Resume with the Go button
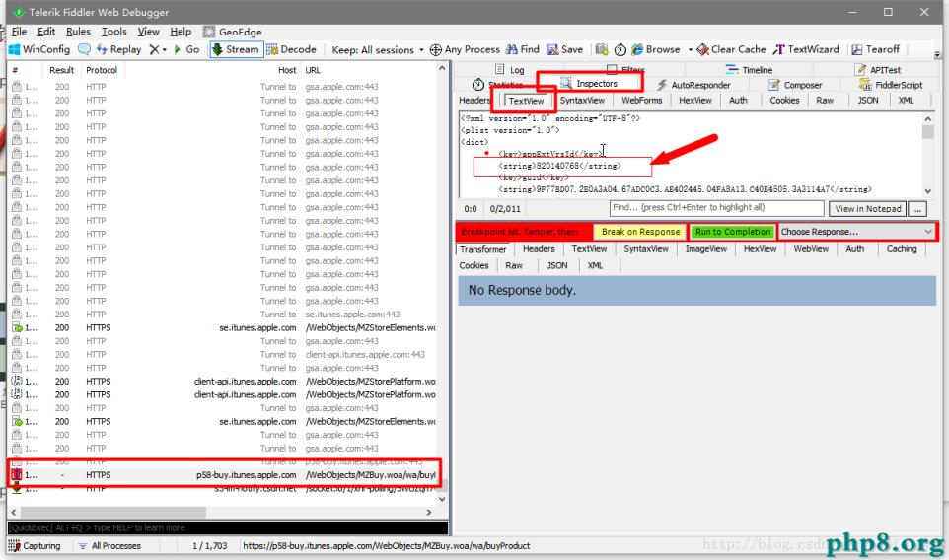 [187, 49]
